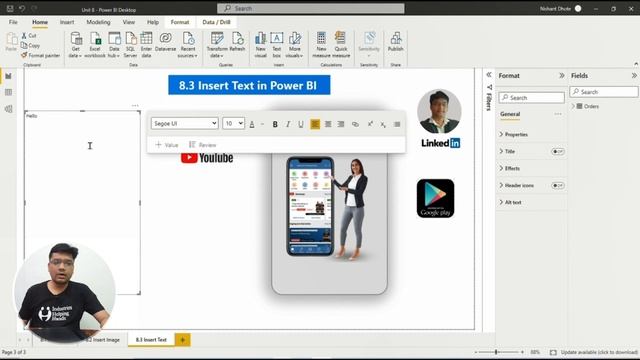
Task: Switch to Report view in sidebar
Action: (9, 76)
